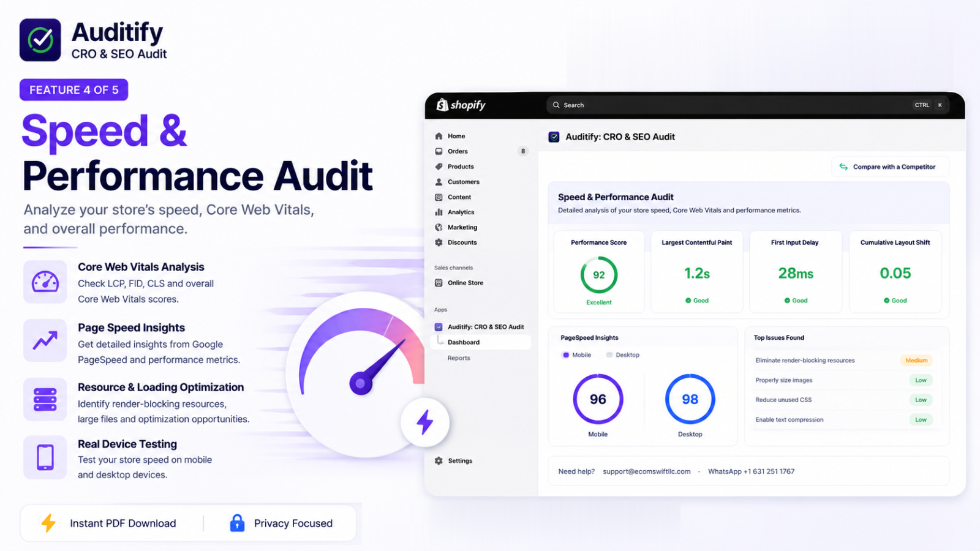The image size is (980, 551).
Task: Click the support@ecomswiftllc.com email link
Action: (646, 471)
